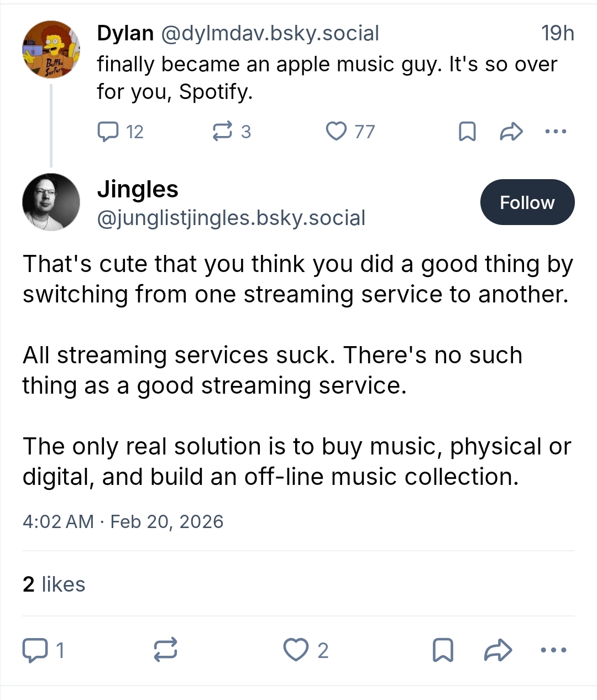Screen dimensions: 597x700
Task: Share Dylan's post via arrow icon
Action: pyautogui.click(x=511, y=132)
